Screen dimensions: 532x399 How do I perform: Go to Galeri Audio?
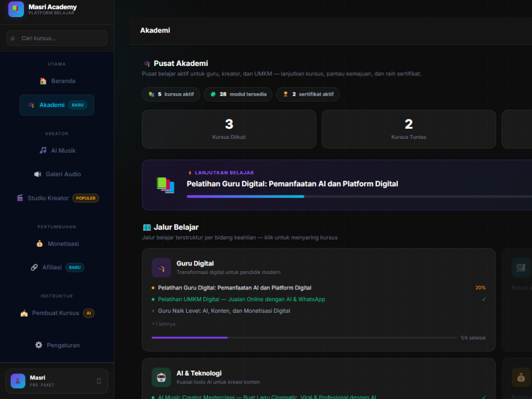[57, 174]
